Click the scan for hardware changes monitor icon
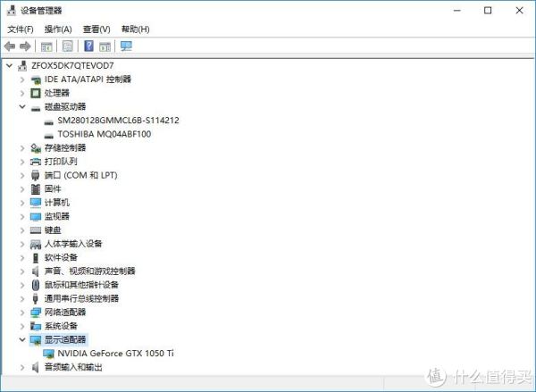The image size is (536, 392). (126, 46)
